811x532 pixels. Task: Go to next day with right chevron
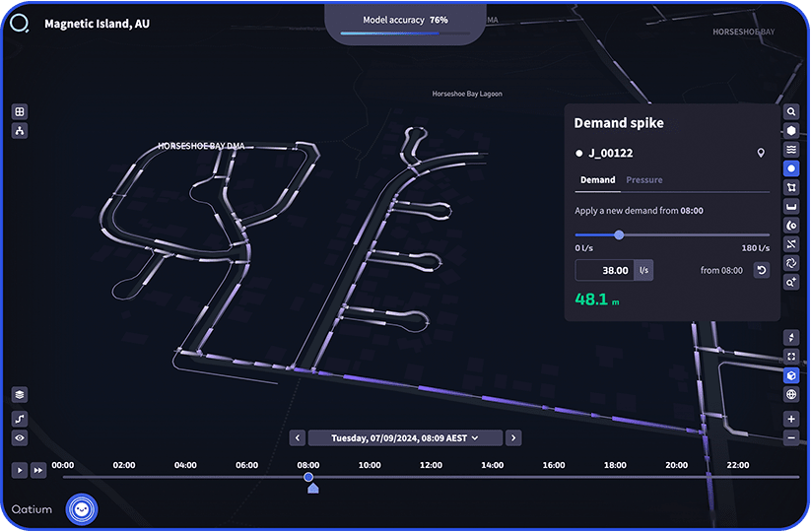click(513, 437)
